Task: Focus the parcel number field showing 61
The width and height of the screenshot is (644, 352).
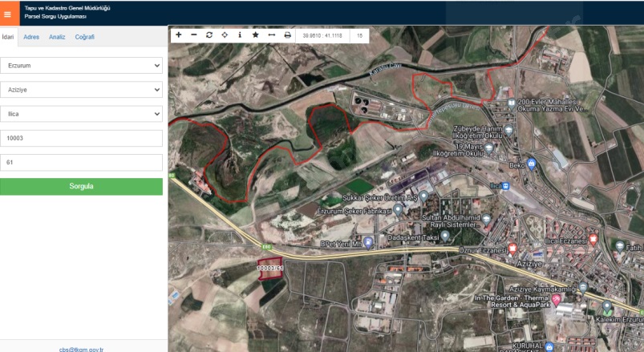Action: (x=81, y=163)
